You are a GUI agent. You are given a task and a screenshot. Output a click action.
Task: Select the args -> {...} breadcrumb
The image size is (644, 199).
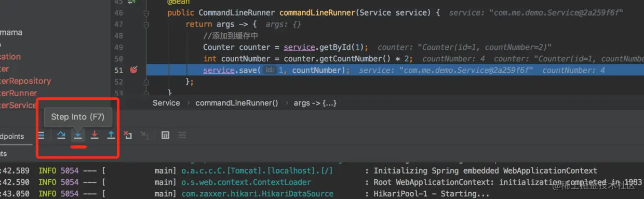[x=315, y=103]
